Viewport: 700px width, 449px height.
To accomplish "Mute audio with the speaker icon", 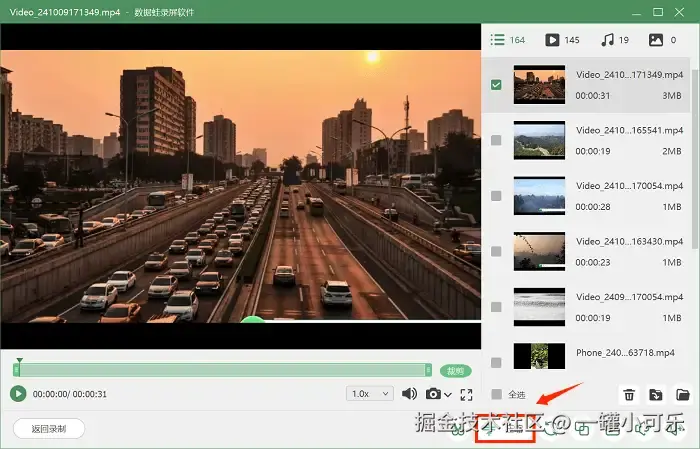I will point(409,394).
